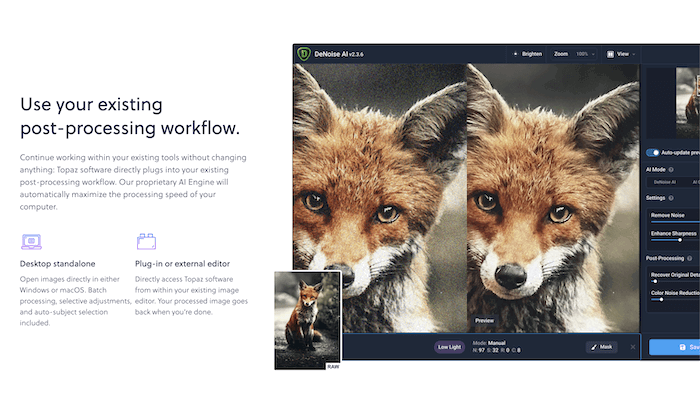Click the Settings help icon
This screenshot has height=408, width=700.
672,198
